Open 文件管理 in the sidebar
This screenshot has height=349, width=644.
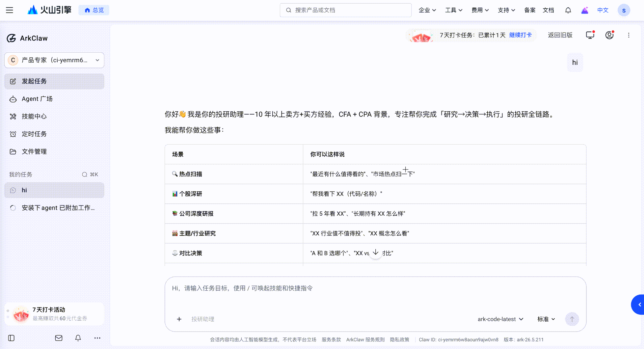54,151
